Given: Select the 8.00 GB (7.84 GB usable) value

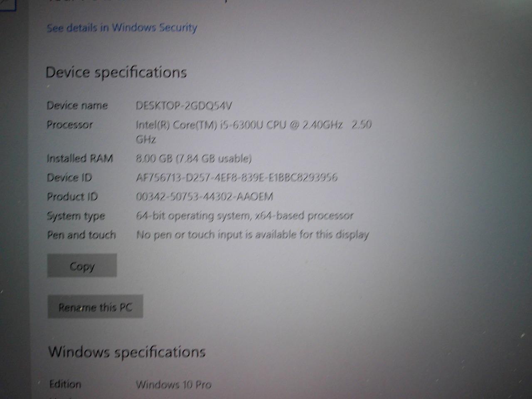Looking at the screenshot, I should [194, 158].
